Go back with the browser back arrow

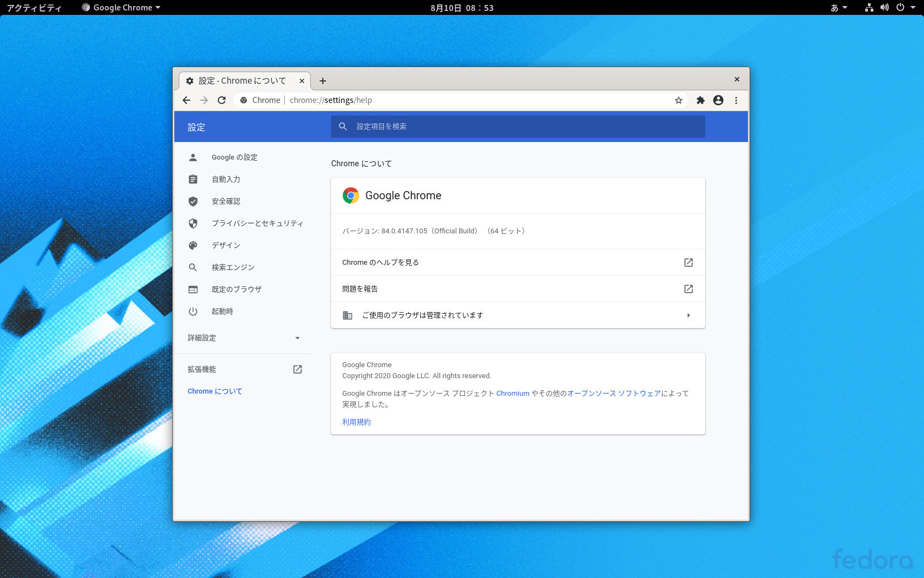coord(186,100)
